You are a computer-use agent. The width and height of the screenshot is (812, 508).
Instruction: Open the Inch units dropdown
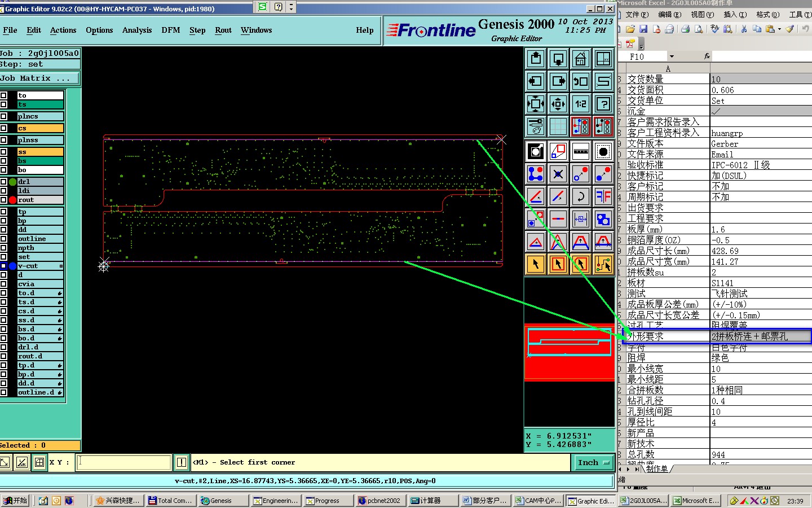pyautogui.click(x=594, y=462)
